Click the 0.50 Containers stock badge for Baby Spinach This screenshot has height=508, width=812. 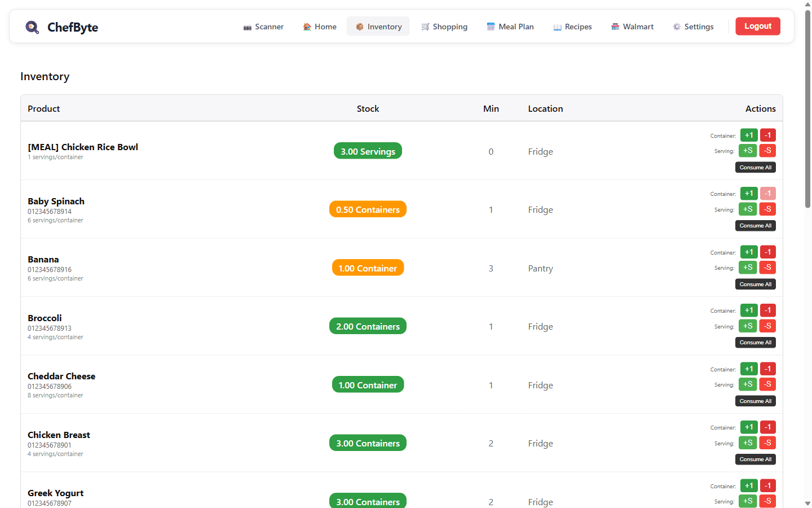[x=368, y=209]
